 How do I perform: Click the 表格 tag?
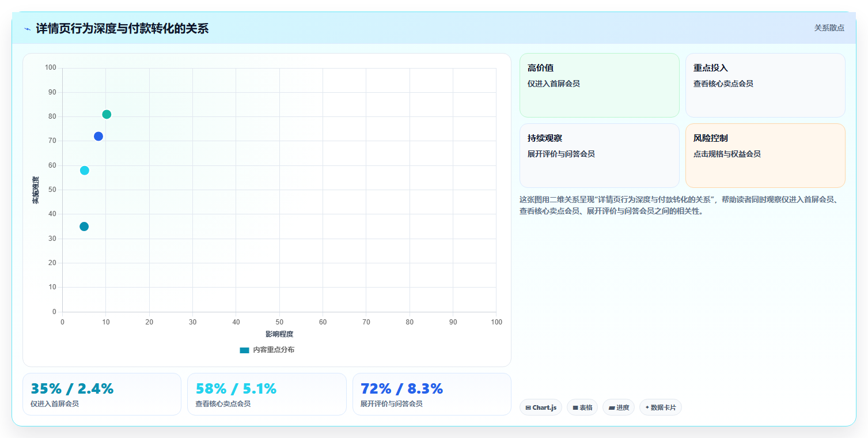click(582, 407)
